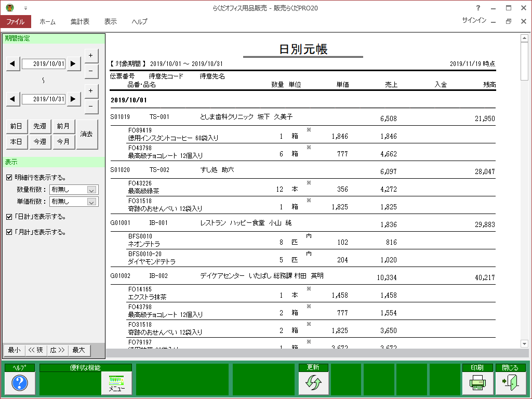Viewport: 532px width, 399px height.
Task: Close the report with the 閉じる door icon
Action: 511,383
